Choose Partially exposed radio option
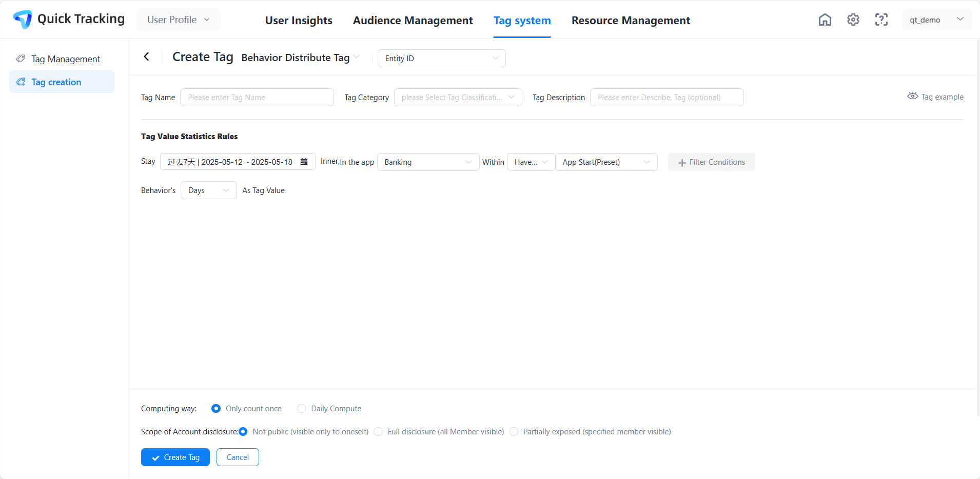The width and height of the screenshot is (980, 479). tap(514, 431)
